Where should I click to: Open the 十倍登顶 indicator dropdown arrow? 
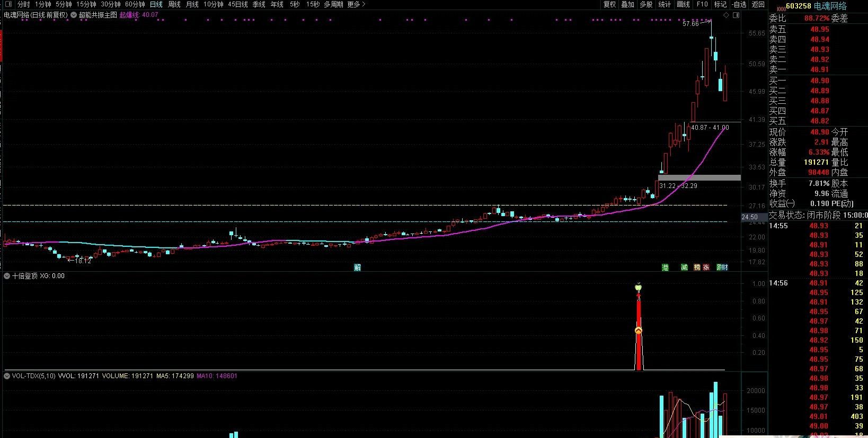(x=7, y=276)
